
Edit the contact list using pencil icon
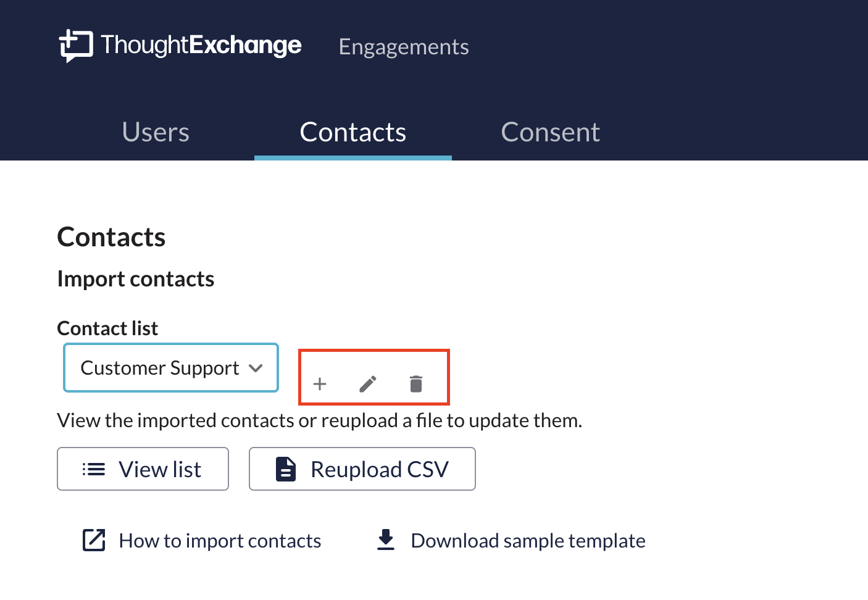click(368, 384)
